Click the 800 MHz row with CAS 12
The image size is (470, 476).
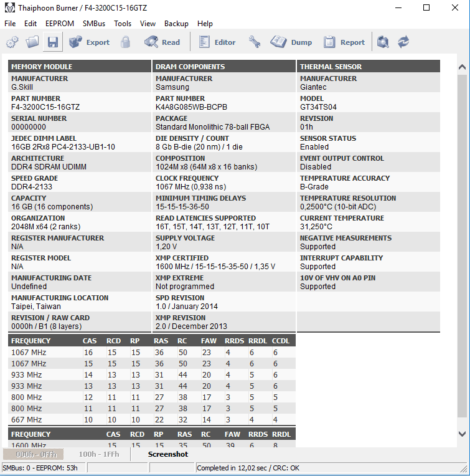click(x=152, y=397)
